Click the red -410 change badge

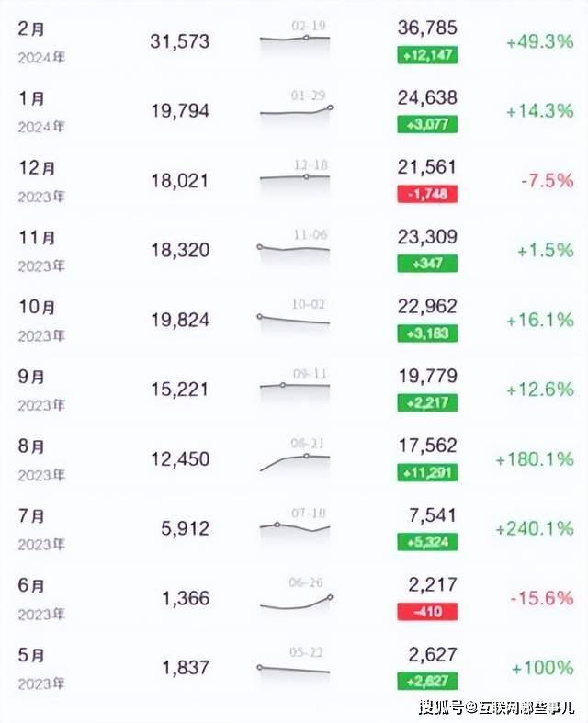click(427, 612)
